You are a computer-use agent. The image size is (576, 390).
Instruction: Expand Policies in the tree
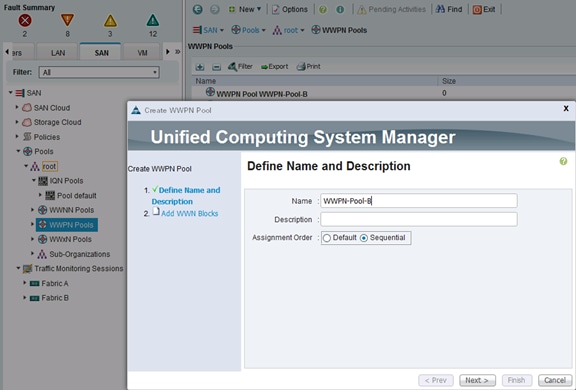(x=17, y=137)
